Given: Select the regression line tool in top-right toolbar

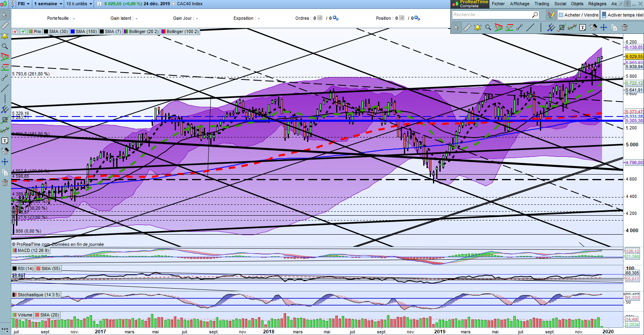Looking at the screenshot, I should pos(572,27).
